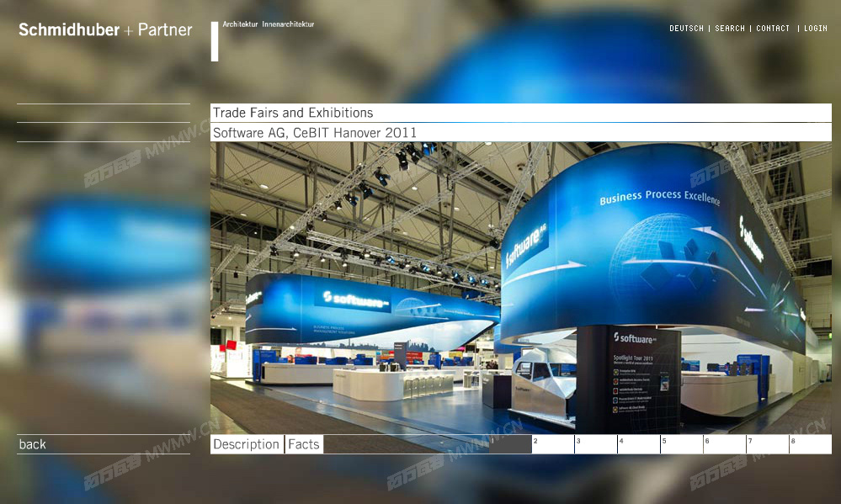The image size is (841, 504).
Task: Switch language to DEUTSCH
Action: tap(686, 29)
